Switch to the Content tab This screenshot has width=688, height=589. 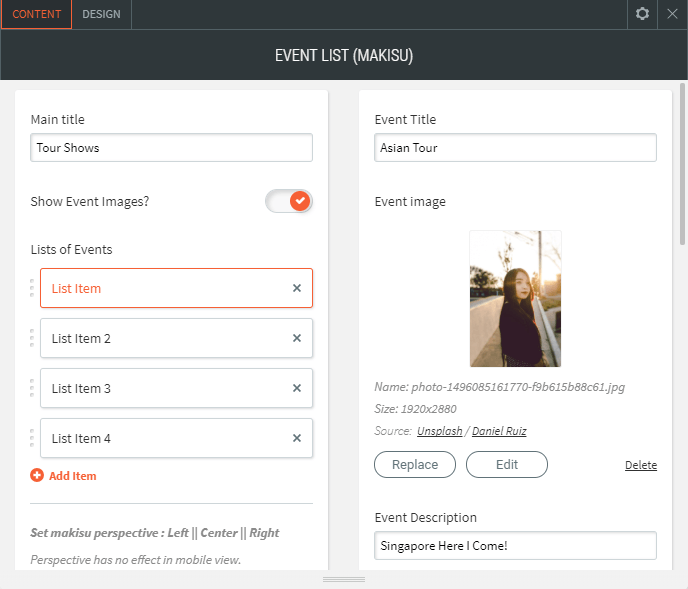pos(36,14)
